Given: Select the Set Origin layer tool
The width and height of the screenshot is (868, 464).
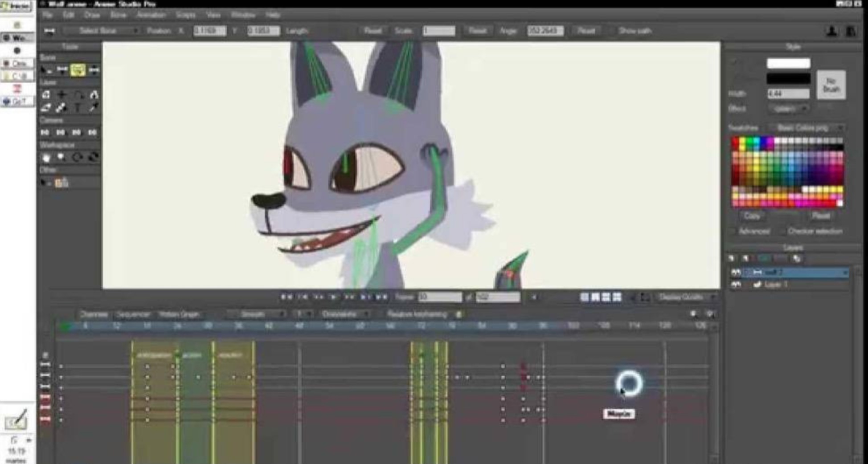Looking at the screenshot, I should [x=46, y=95].
